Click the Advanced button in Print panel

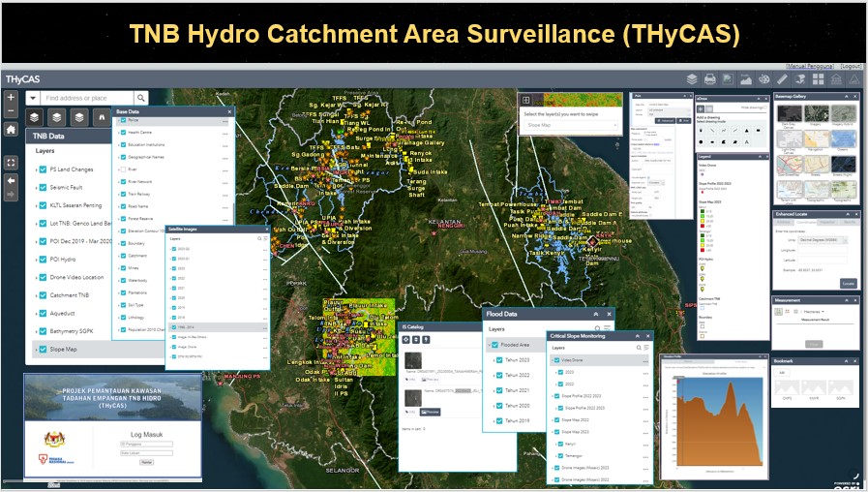[x=666, y=120]
